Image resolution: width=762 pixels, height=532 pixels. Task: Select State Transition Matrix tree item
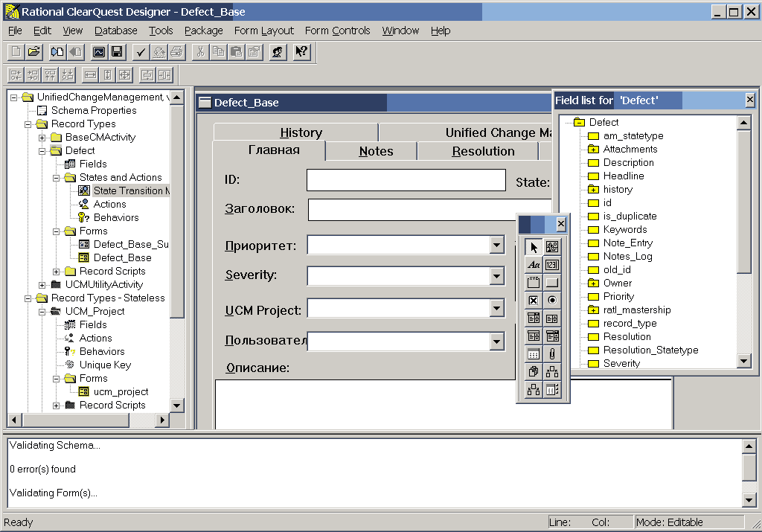131,191
